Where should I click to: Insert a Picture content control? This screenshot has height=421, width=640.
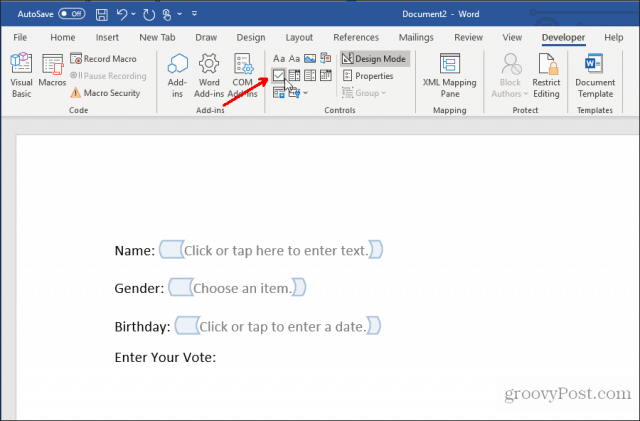(310, 59)
